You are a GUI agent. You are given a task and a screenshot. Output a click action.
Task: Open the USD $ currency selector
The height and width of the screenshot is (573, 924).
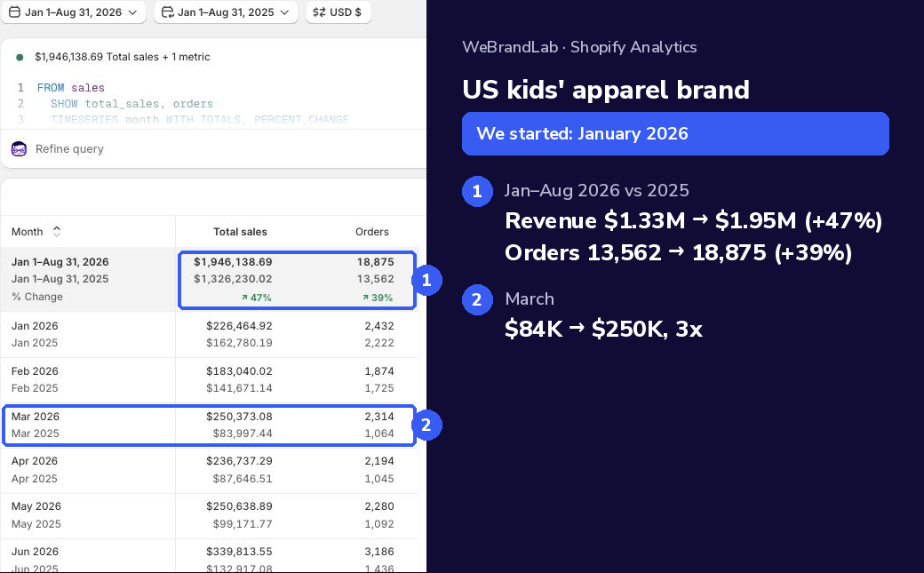pyautogui.click(x=339, y=12)
